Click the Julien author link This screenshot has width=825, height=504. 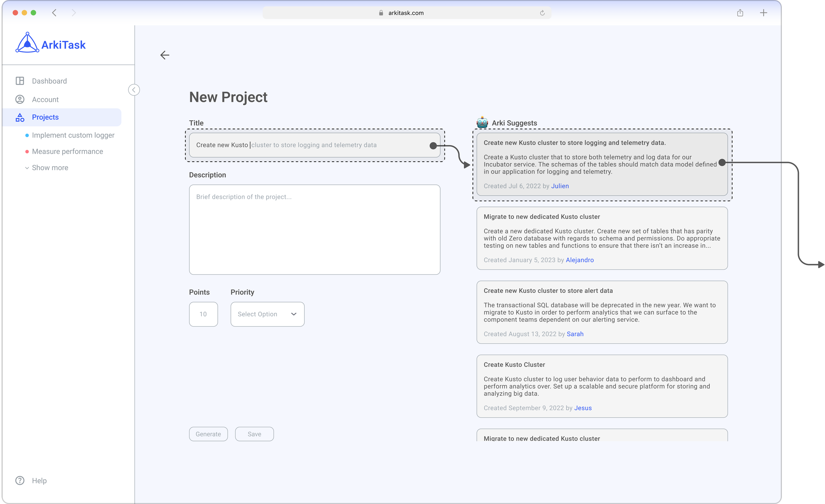560,186
